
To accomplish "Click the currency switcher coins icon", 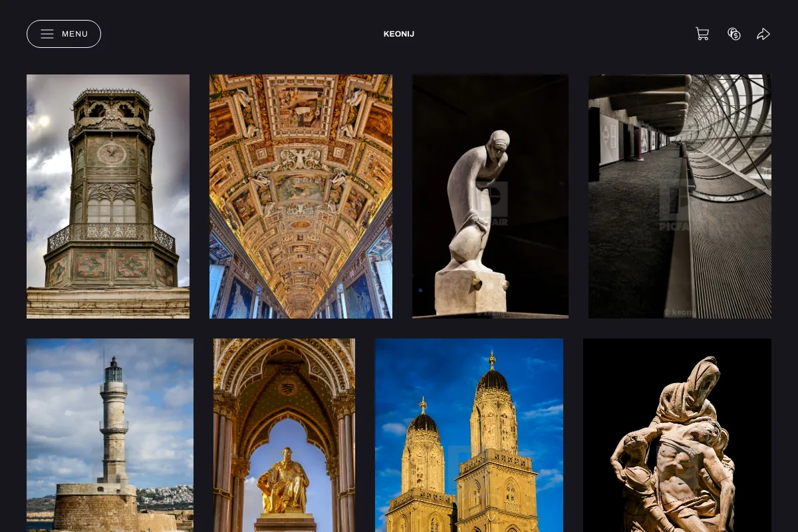I will 734,34.
